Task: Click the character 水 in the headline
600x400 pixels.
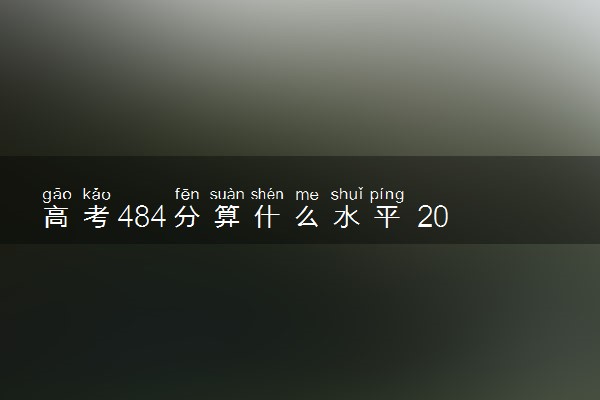Action: (x=347, y=217)
